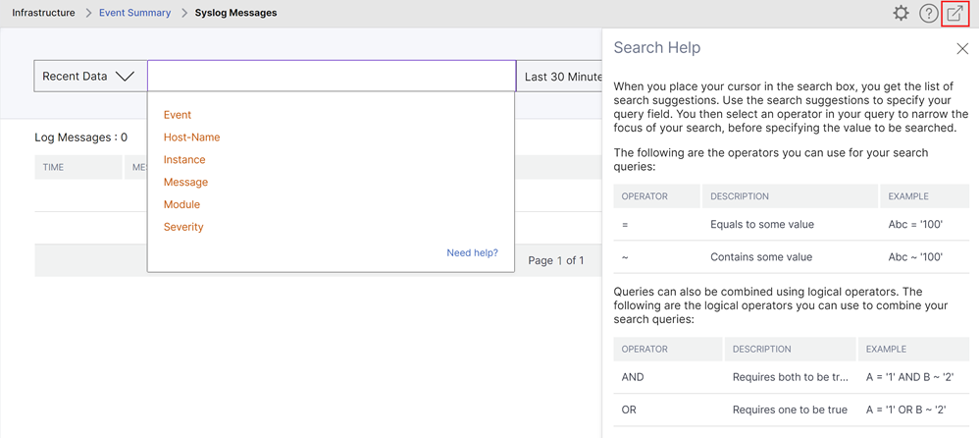The height and width of the screenshot is (438, 980).
Task: Pick the Severity search suggestion
Action: click(183, 227)
